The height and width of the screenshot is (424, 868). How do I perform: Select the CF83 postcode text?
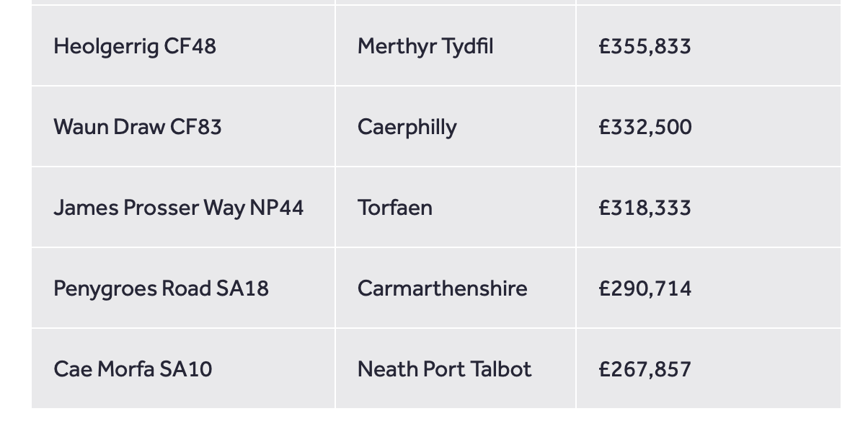196,128
